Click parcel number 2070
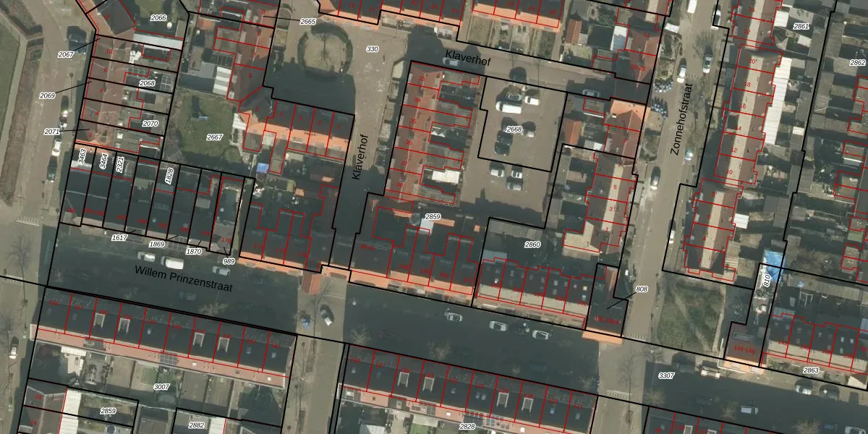868x434 pixels. coord(150,124)
